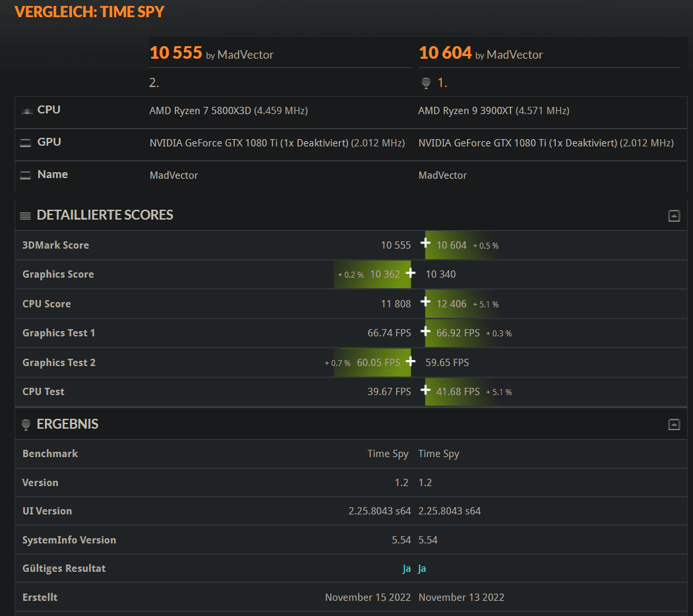
Task: Click the 'Vergleich: Time Spy' heading
Action: coord(89,12)
